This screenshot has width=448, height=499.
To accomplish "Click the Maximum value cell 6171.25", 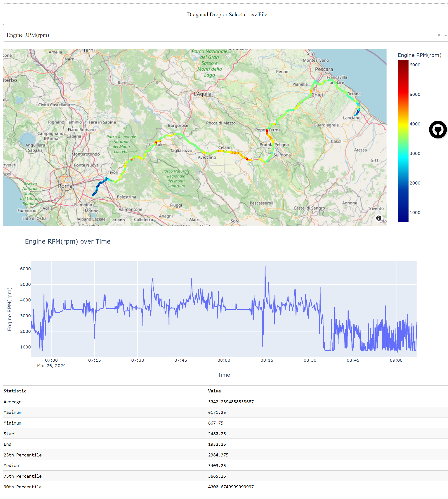I will click(217, 412).
